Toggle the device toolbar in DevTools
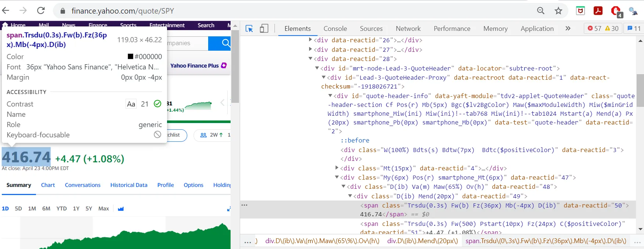The height and width of the screenshot is (249, 644). point(264,29)
